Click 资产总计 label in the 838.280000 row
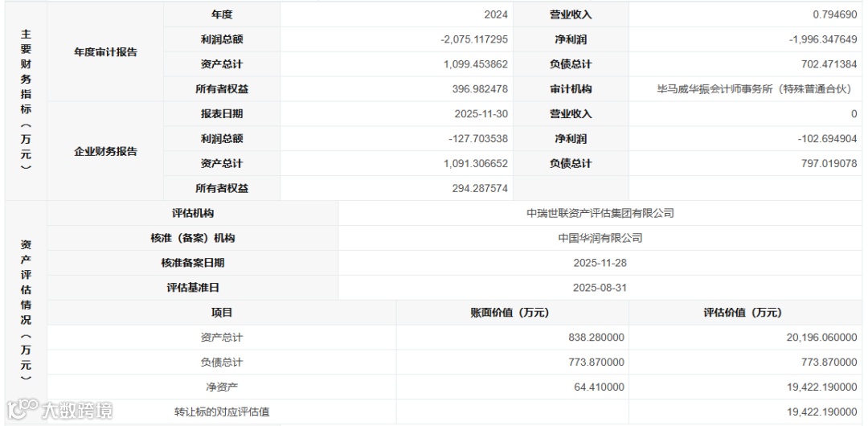Viewport: 868px width, 426px height. coord(222,338)
